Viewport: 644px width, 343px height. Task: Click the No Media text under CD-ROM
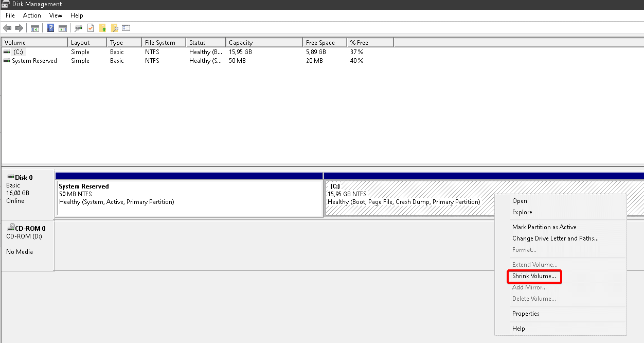click(x=20, y=252)
